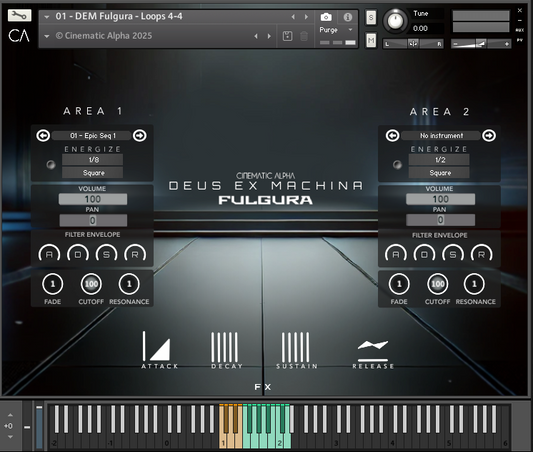
Task: Click the Tune knob
Action: pyautogui.click(x=395, y=21)
